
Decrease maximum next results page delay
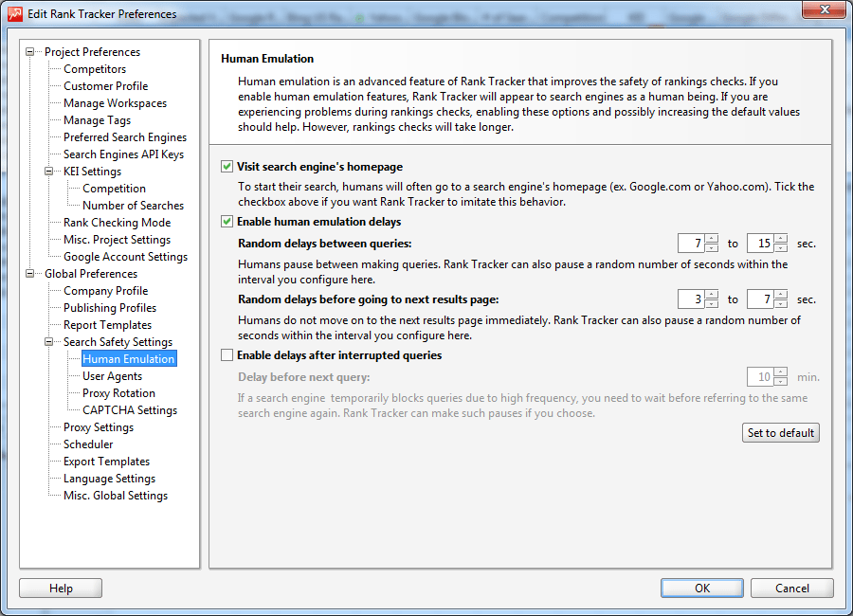tap(781, 304)
